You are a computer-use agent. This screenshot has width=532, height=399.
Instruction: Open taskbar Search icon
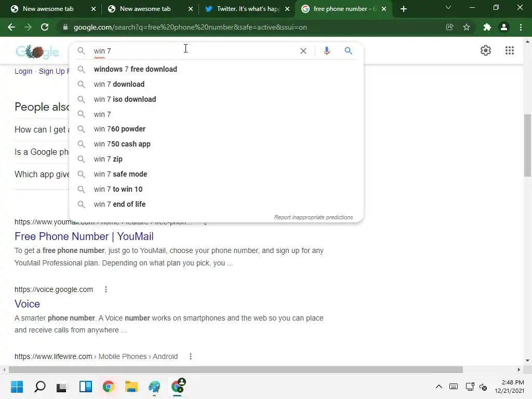(39, 387)
